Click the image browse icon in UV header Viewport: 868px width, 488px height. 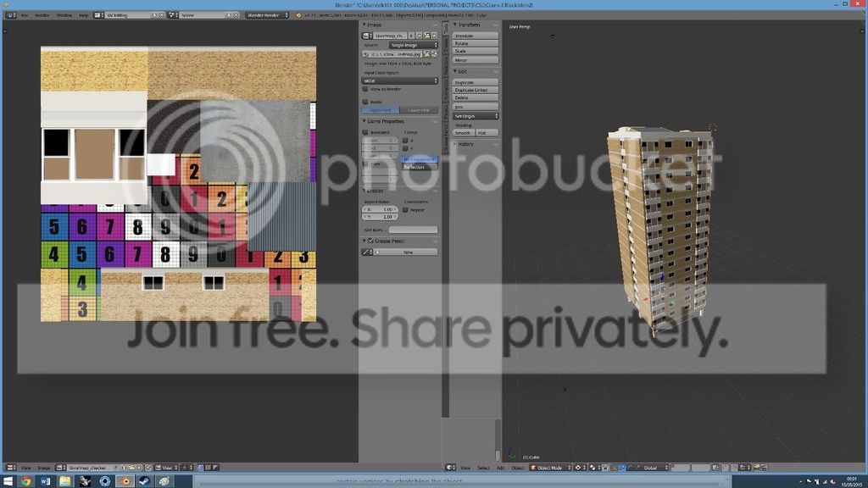tap(61, 468)
